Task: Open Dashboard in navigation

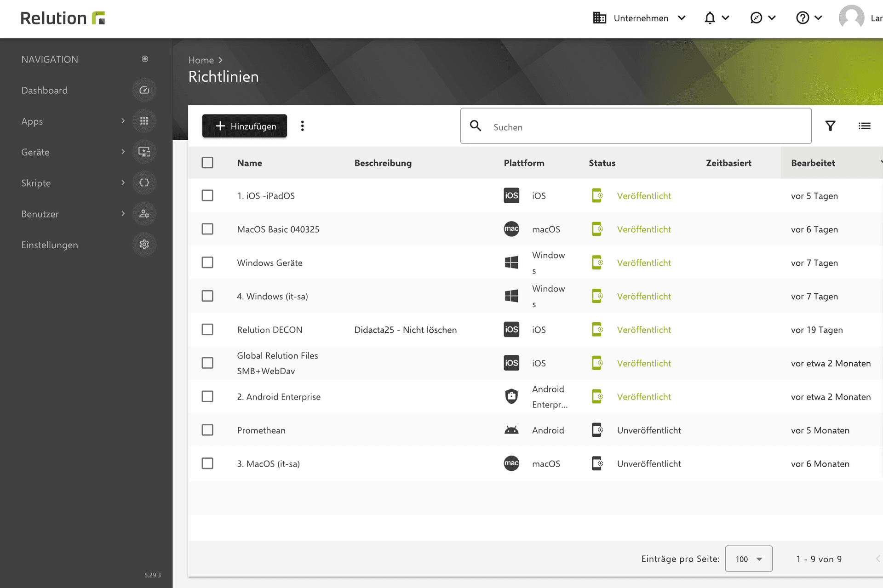Action: click(x=44, y=91)
